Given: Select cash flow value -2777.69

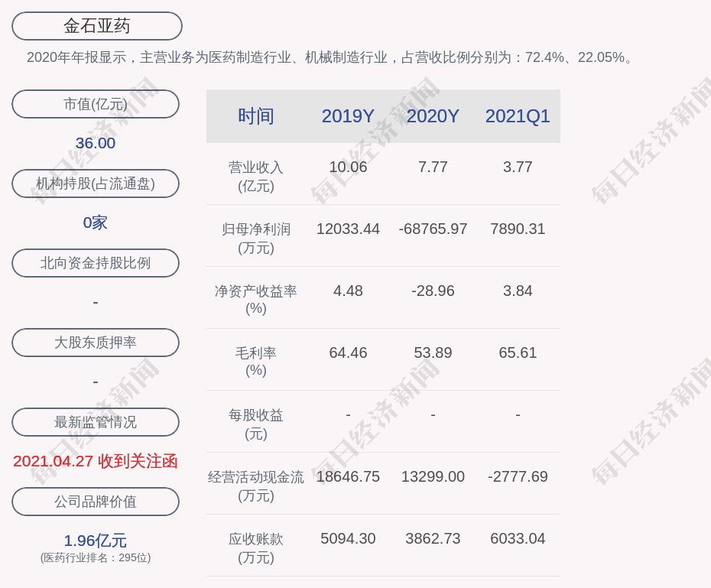Looking at the screenshot, I should pos(518,477).
